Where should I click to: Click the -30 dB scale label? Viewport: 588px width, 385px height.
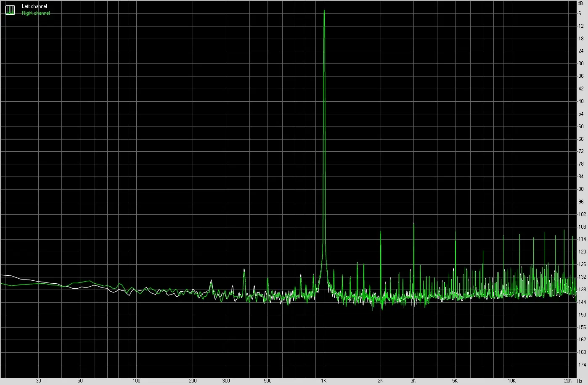tap(581, 63)
